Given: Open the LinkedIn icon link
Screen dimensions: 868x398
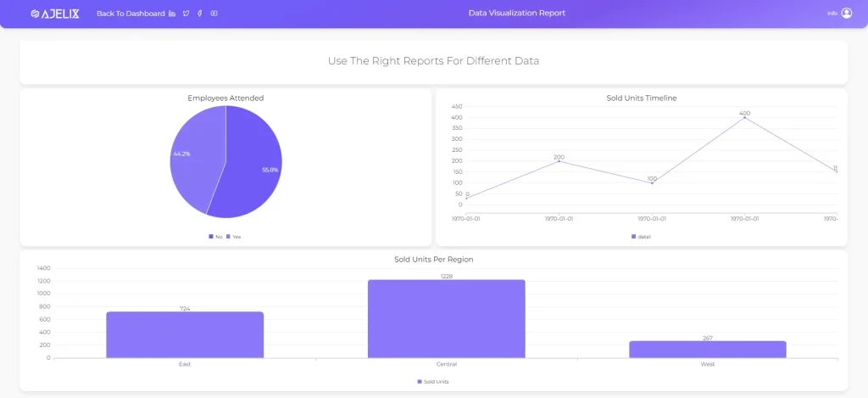Looking at the screenshot, I should pyautogui.click(x=172, y=14).
